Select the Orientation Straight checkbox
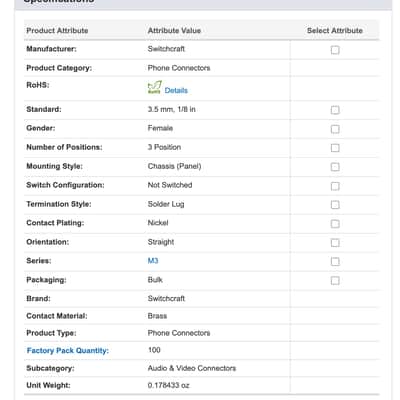Viewport: 400px width, 400px height. point(335,243)
